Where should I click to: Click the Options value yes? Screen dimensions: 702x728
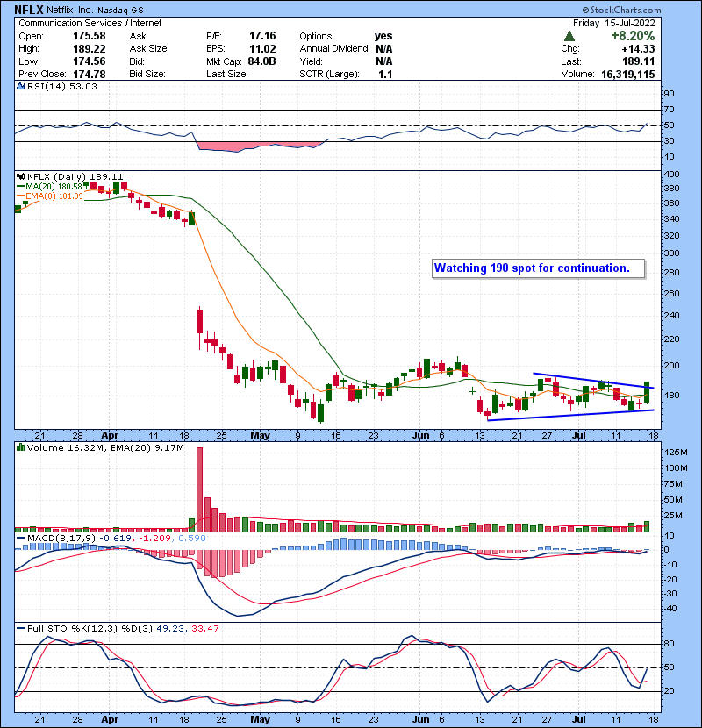coord(383,36)
